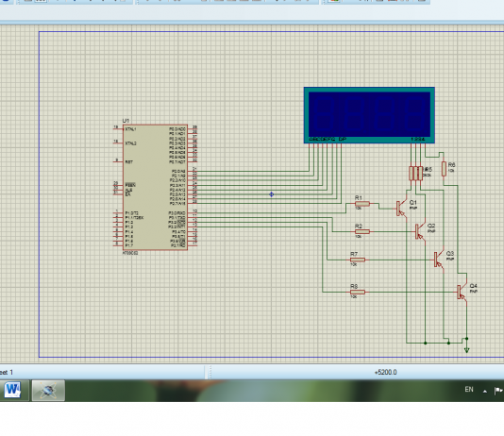This screenshot has height=436, width=504.
Task: Click the Sheet 1 label in status bar
Action: [x=7, y=373]
